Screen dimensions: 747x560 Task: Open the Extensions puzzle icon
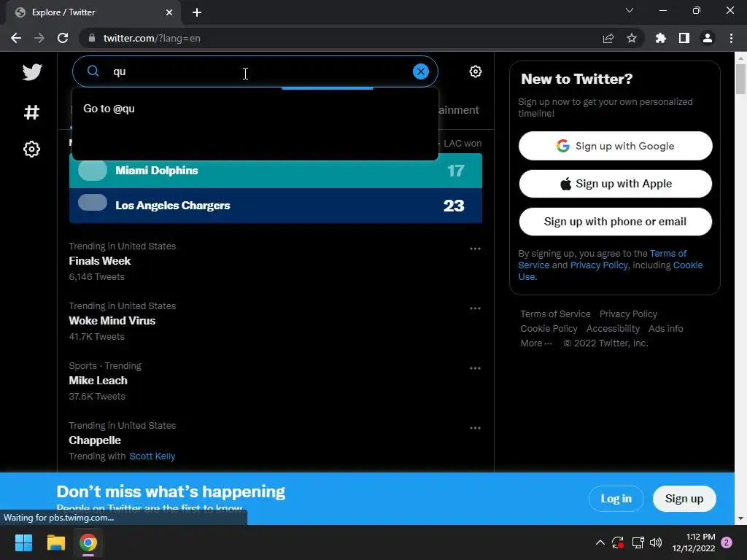[x=660, y=38]
